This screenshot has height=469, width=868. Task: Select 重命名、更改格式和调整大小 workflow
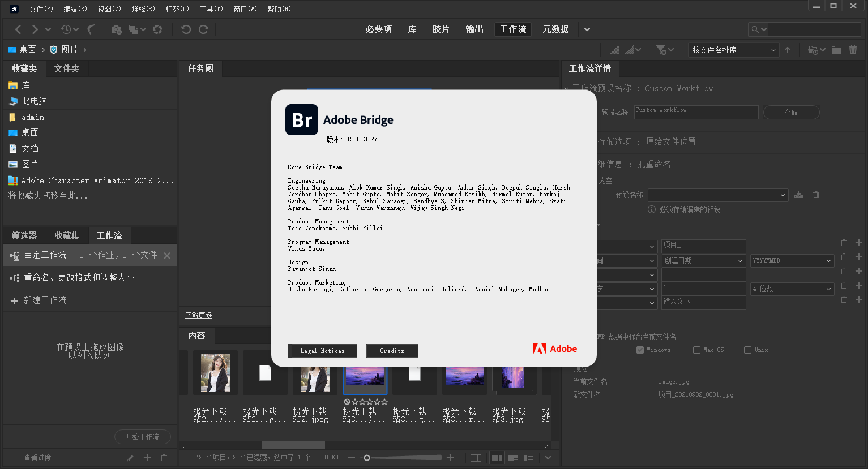coord(79,278)
